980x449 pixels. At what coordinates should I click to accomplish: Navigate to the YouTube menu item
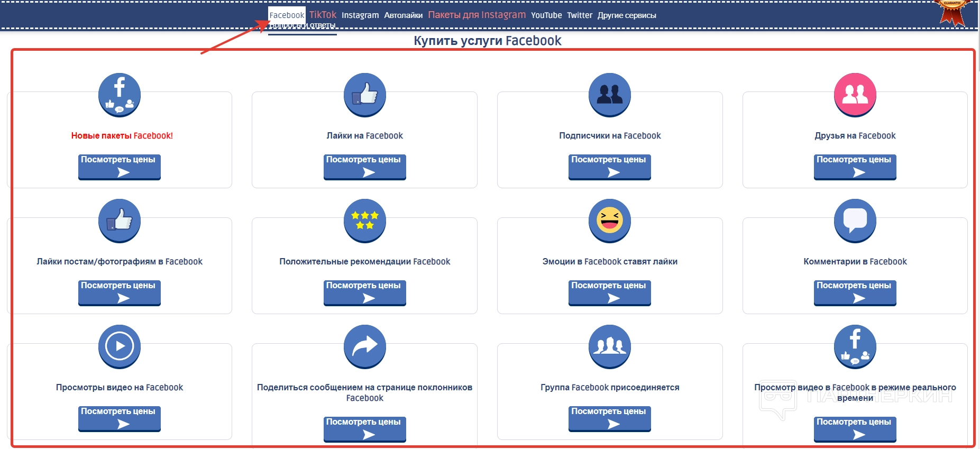coord(546,15)
